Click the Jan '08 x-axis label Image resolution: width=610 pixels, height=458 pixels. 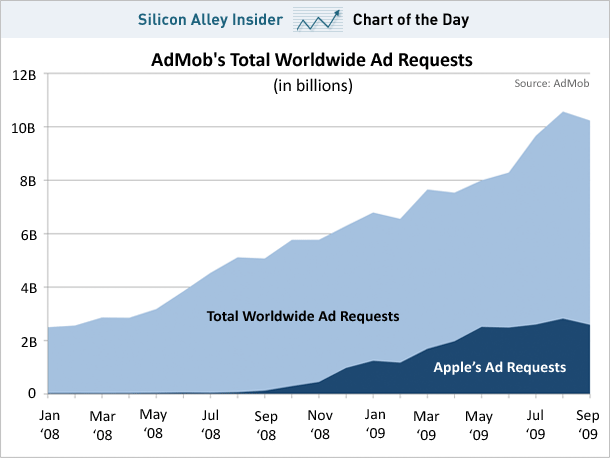pos(49,425)
